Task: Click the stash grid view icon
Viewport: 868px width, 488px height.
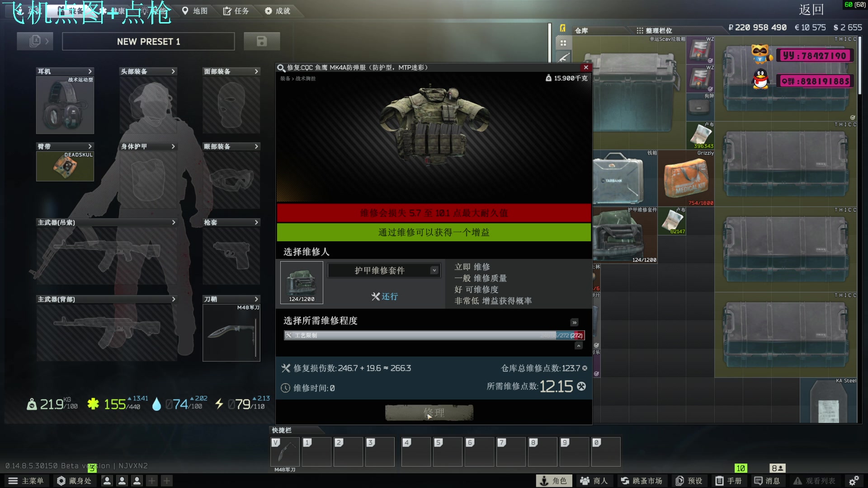Action: (563, 43)
